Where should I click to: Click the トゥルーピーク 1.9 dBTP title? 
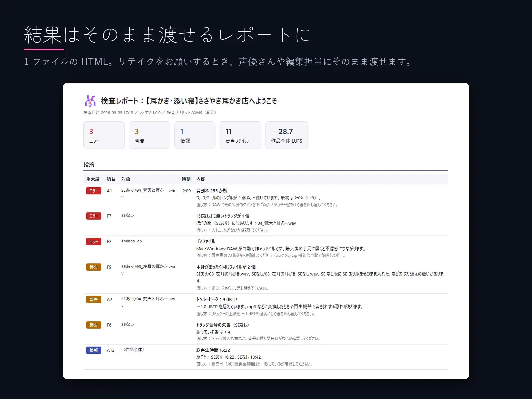pos(216,299)
